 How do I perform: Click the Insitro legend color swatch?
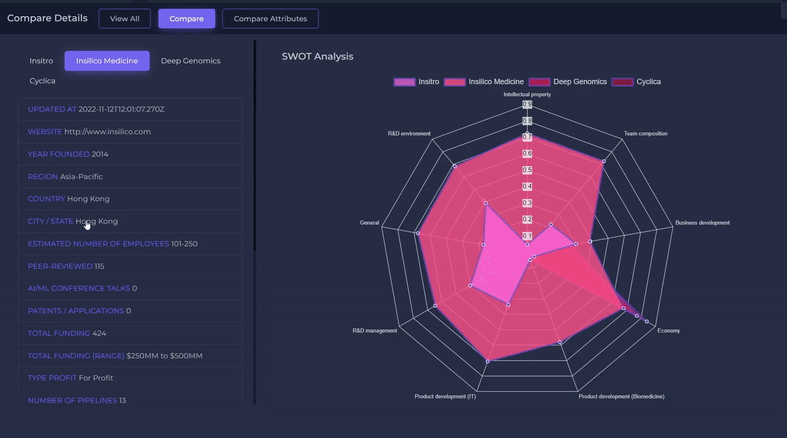tap(404, 82)
